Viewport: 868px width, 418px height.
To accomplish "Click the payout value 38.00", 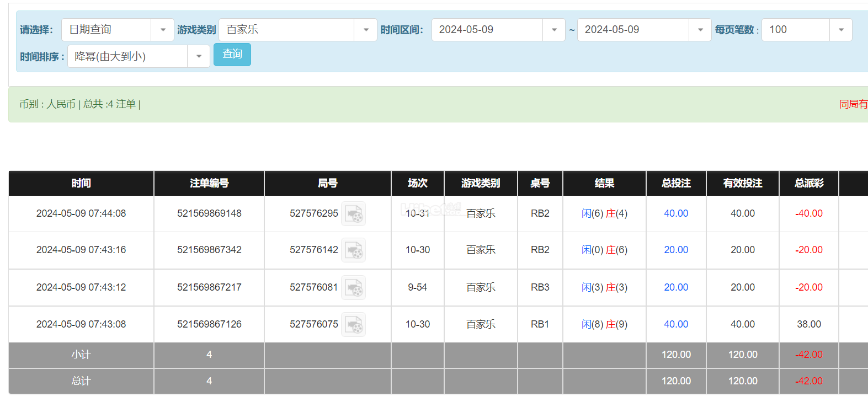I will coord(809,324).
